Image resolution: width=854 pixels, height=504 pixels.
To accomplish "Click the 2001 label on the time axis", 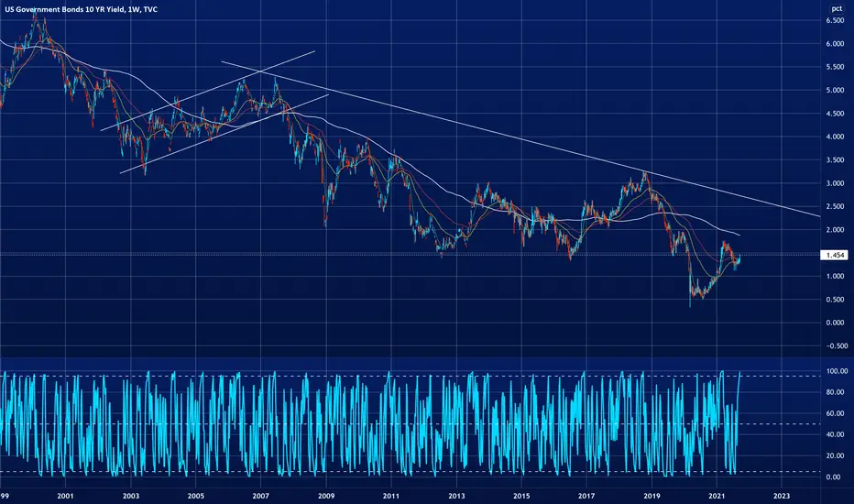I will coord(65,496).
